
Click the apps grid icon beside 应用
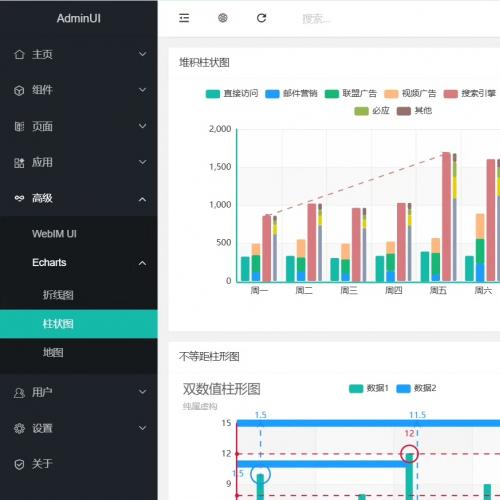click(19, 162)
